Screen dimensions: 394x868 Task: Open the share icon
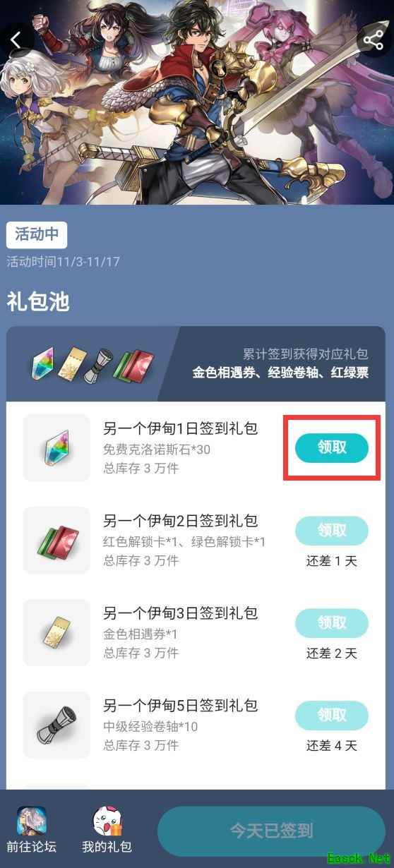(374, 40)
